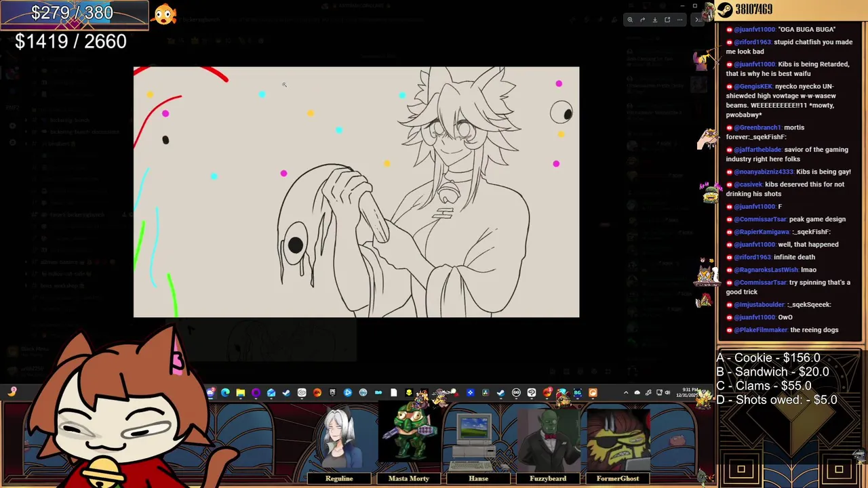Screen dimensions: 868x488
Task: Open the BG app on the taskbar
Action: tap(578, 392)
